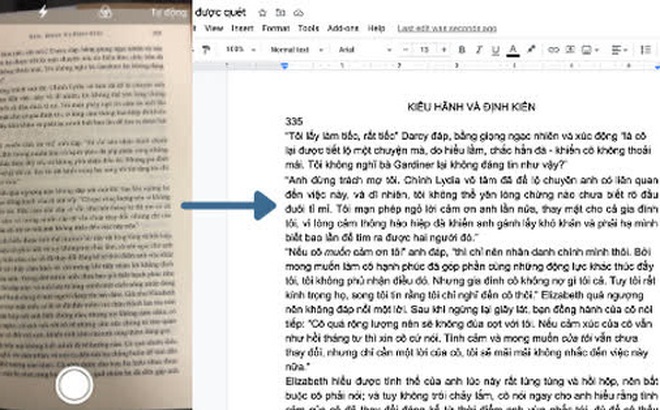
Task: Open the Arial font dropdown
Action: point(365,50)
